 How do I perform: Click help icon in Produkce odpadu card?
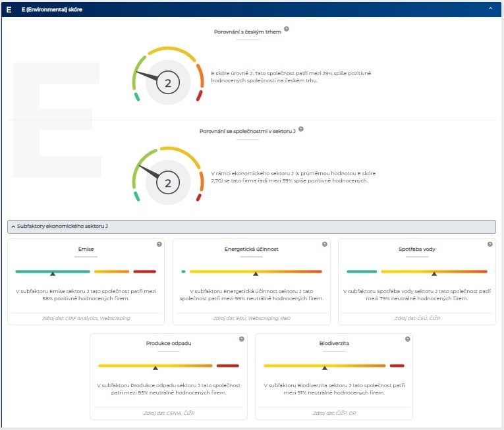[x=242, y=339]
